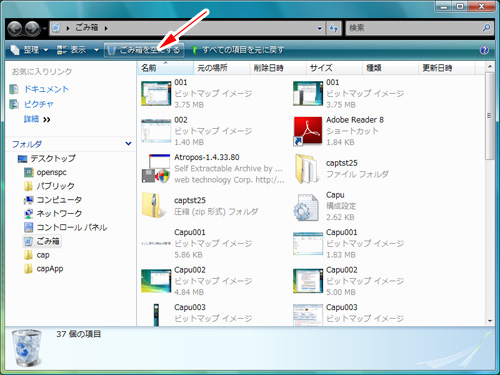Sort by 元の場所 column header
500x375 pixels.
pyautogui.click(x=222, y=68)
